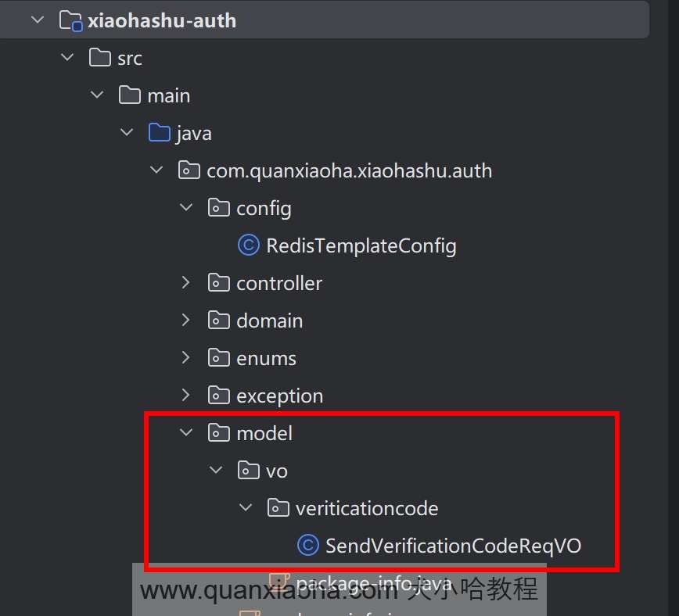The width and height of the screenshot is (679, 616).
Task: Collapse the model package
Action: pos(185,433)
